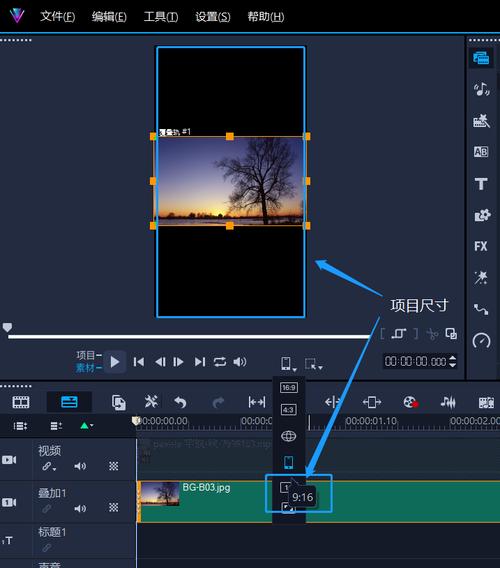Switch to Timeline view icon
Screen dimensions: 500x568
click(69, 402)
